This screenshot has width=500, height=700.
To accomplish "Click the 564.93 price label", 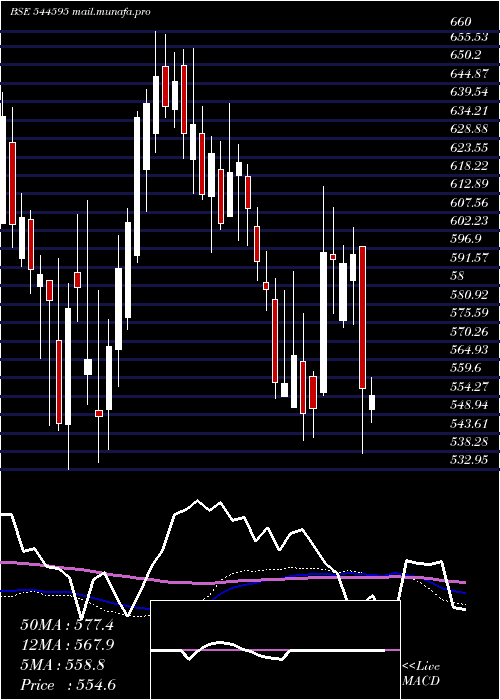I will [469, 349].
